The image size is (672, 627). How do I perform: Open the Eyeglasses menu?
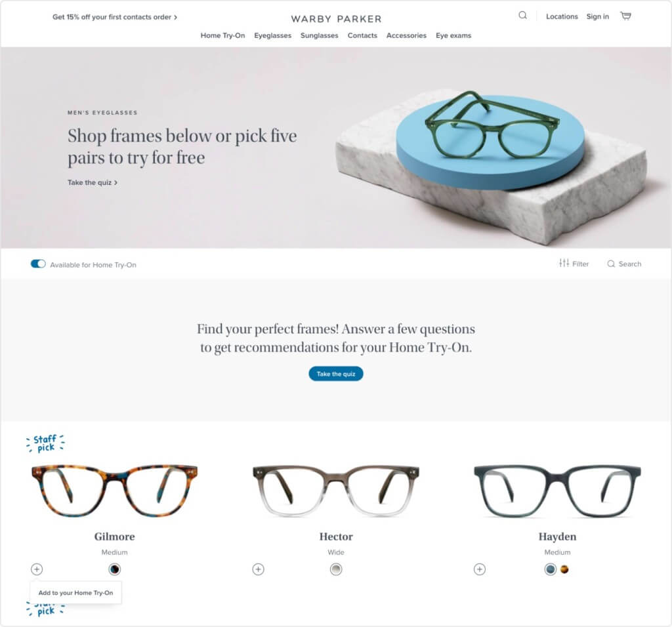click(272, 35)
